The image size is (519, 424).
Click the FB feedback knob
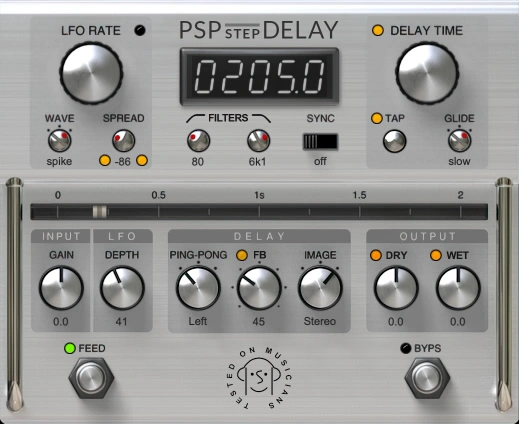pyautogui.click(x=259, y=288)
